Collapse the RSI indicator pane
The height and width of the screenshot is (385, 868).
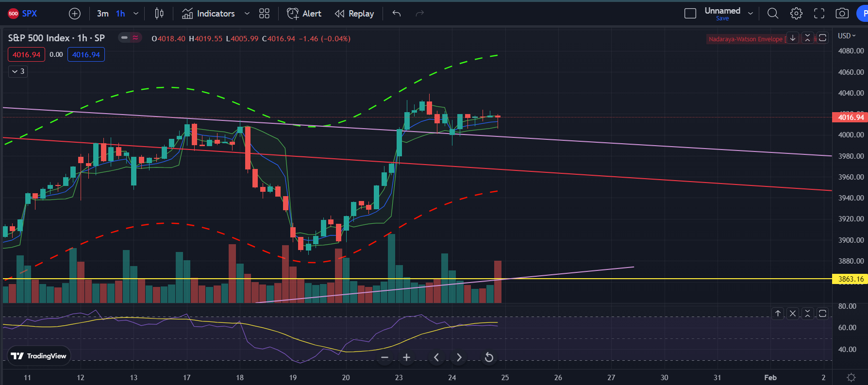pos(807,314)
